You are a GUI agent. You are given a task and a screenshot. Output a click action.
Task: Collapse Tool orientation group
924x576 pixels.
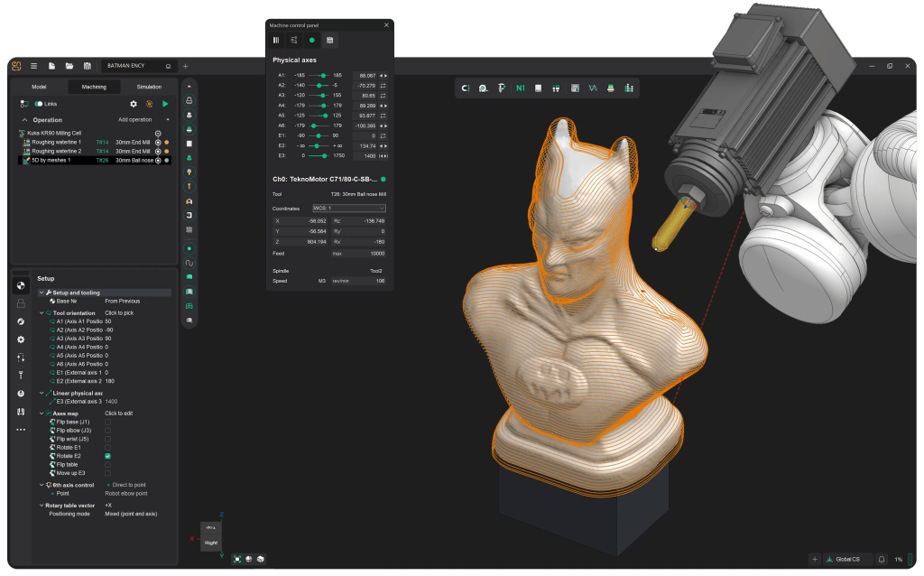pos(42,313)
